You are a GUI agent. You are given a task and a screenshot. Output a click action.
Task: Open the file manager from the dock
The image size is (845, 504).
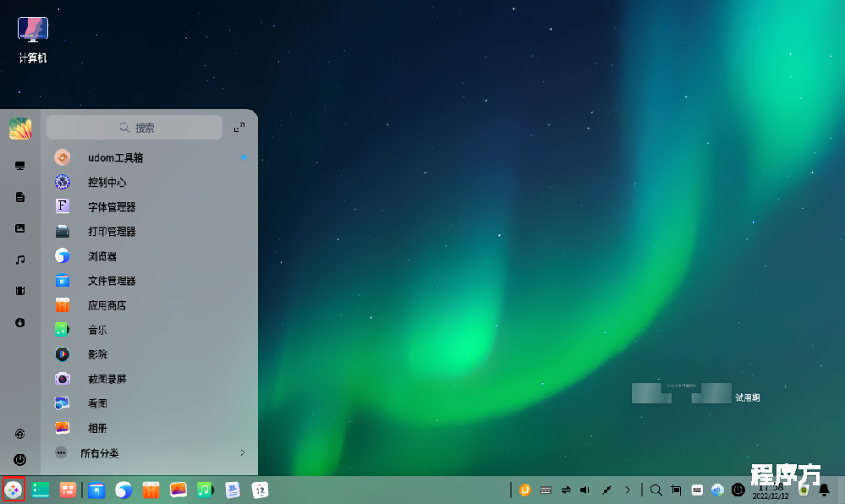(96, 490)
